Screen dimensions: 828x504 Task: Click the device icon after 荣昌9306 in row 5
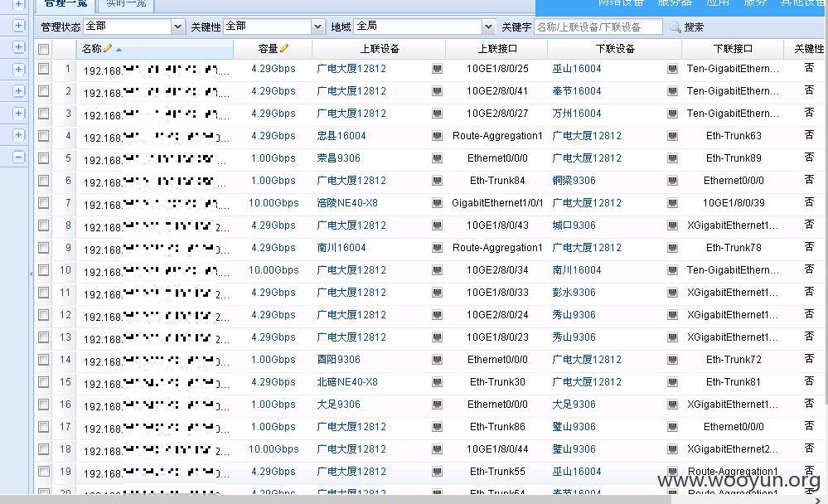pos(437,158)
